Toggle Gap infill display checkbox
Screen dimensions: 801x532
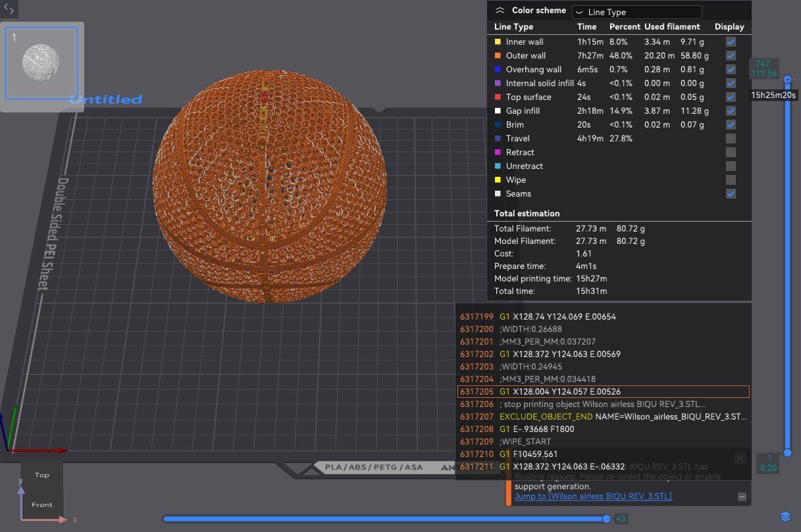(731, 110)
